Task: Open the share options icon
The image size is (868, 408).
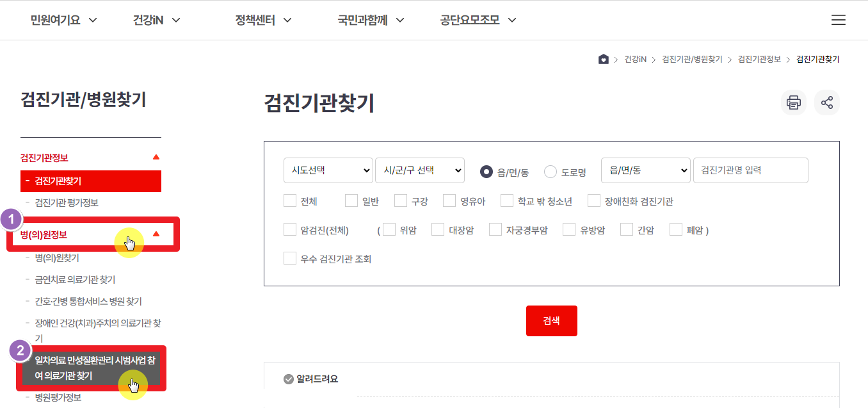Action: pyautogui.click(x=826, y=102)
